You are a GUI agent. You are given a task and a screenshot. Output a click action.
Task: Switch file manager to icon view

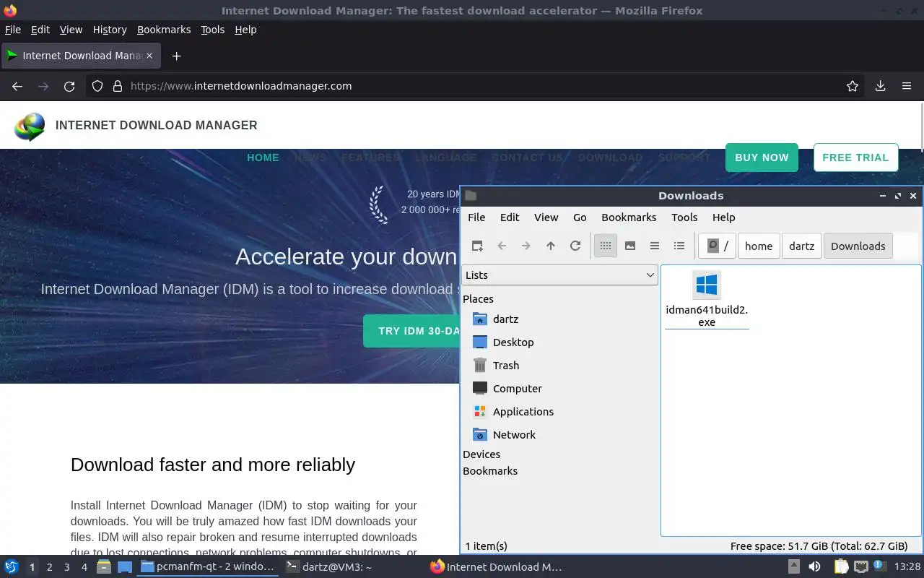coord(606,246)
